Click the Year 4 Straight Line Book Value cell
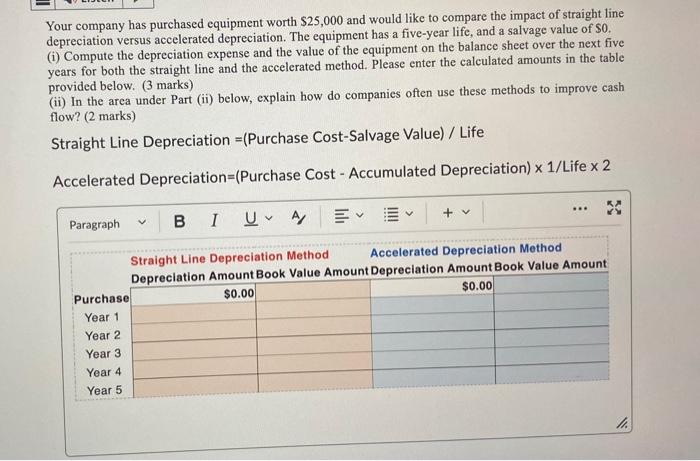 pyautogui.click(x=315, y=364)
